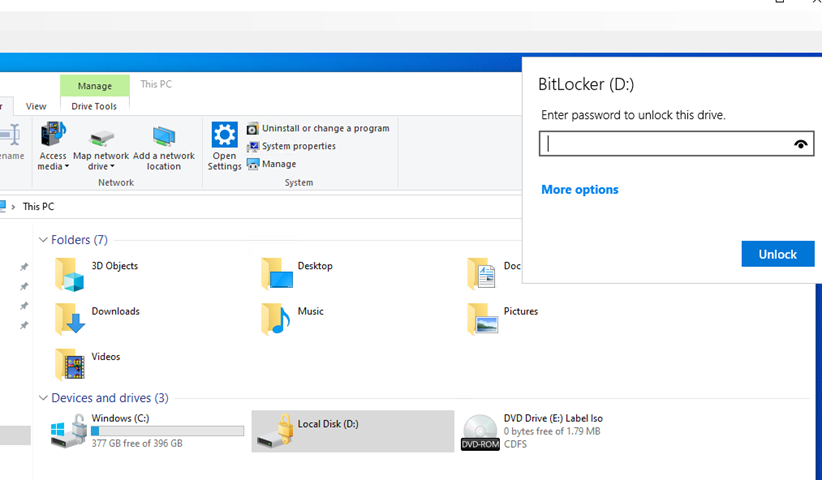The height and width of the screenshot is (480, 822).
Task: Collapse the Devices and drives section
Action: coord(43,398)
